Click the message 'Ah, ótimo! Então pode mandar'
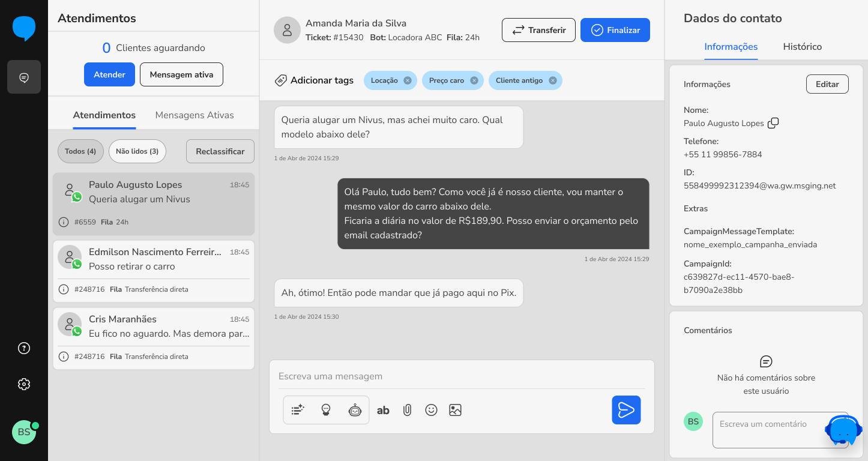 pos(399,293)
